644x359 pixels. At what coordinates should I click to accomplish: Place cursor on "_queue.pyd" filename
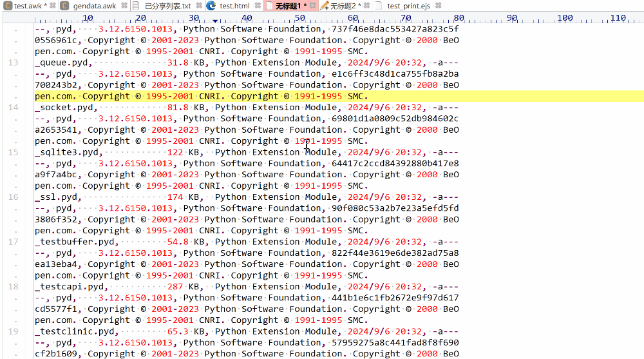pos(61,63)
